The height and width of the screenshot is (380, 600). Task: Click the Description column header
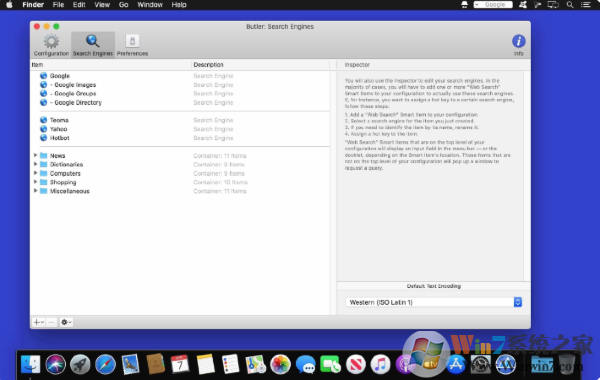[208, 65]
